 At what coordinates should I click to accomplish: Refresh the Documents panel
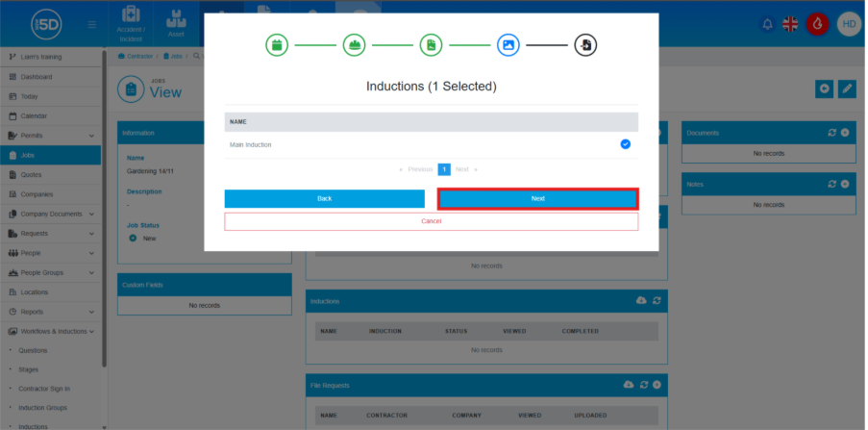[x=831, y=133]
